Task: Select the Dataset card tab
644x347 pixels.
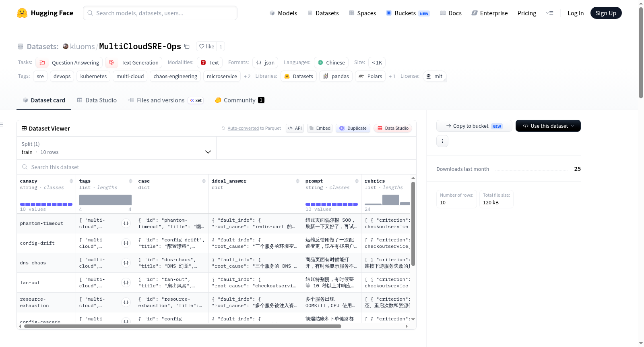Action: pos(43,100)
